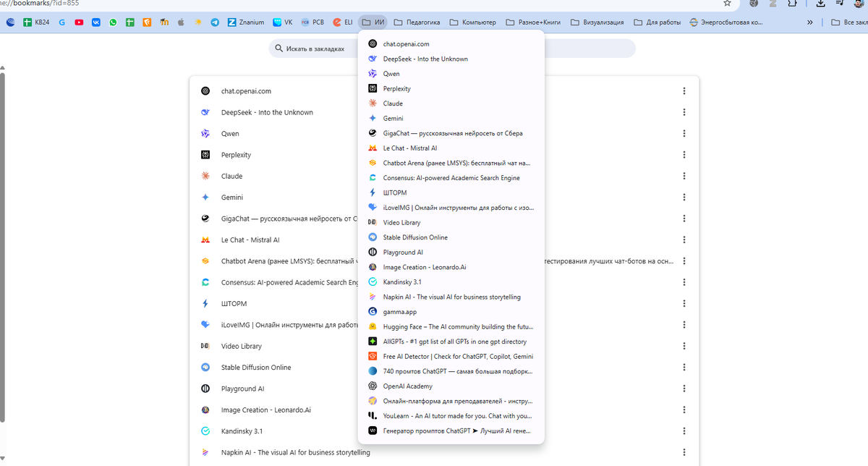Screen dimensions: 868x466
Task: Open the Все закладки folder
Action: pos(849,22)
